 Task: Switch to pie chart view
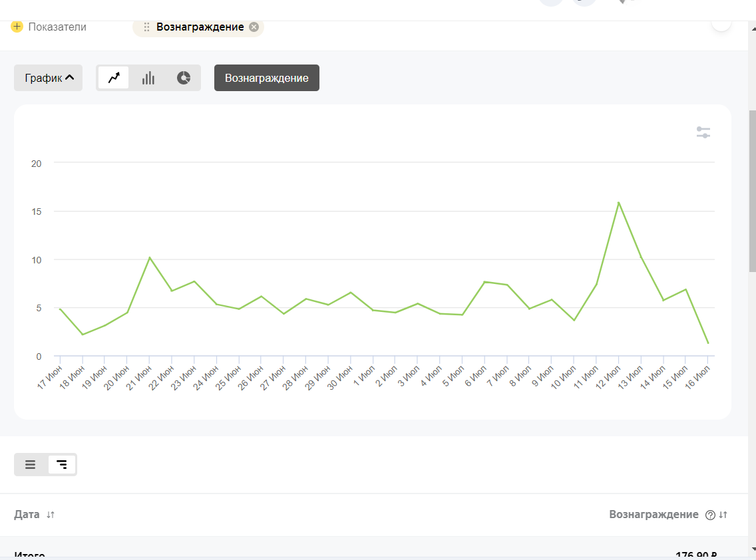[x=184, y=78]
